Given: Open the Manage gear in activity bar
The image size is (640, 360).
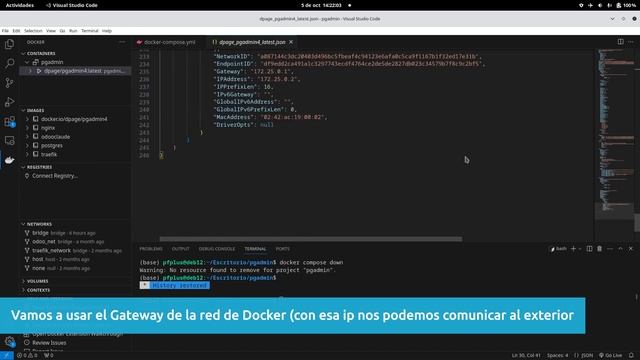Looking at the screenshot, I should click(x=9, y=341).
